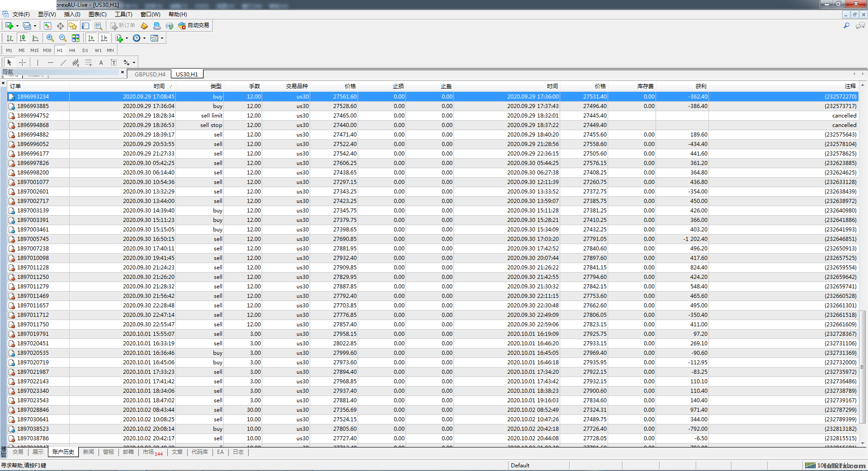Screen dimensions: 868x471
Task: Set timeframe to H4
Action: tap(72, 50)
